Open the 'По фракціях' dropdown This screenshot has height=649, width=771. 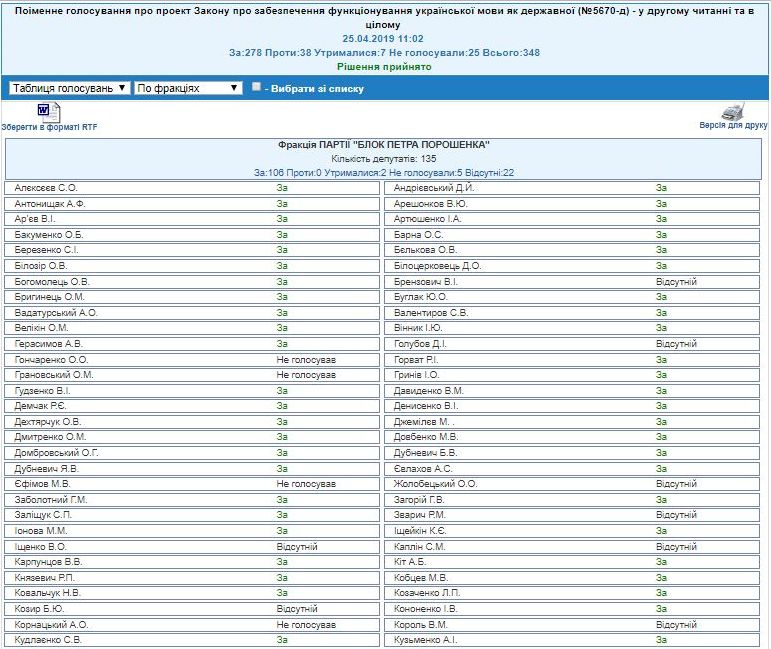tap(188, 88)
